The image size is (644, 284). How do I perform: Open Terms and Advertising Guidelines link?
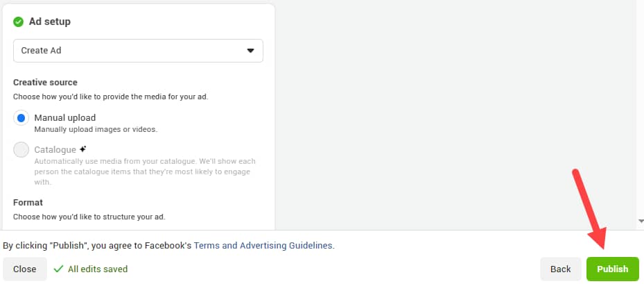(263, 246)
